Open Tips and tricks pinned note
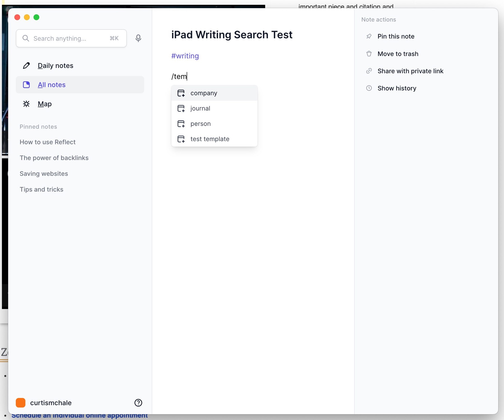The image size is (504, 420). coord(41,189)
